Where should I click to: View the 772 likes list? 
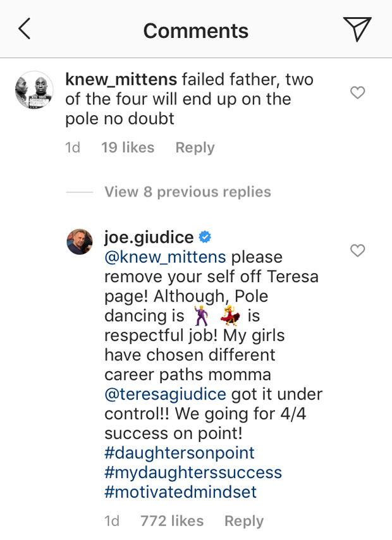pyautogui.click(x=172, y=521)
